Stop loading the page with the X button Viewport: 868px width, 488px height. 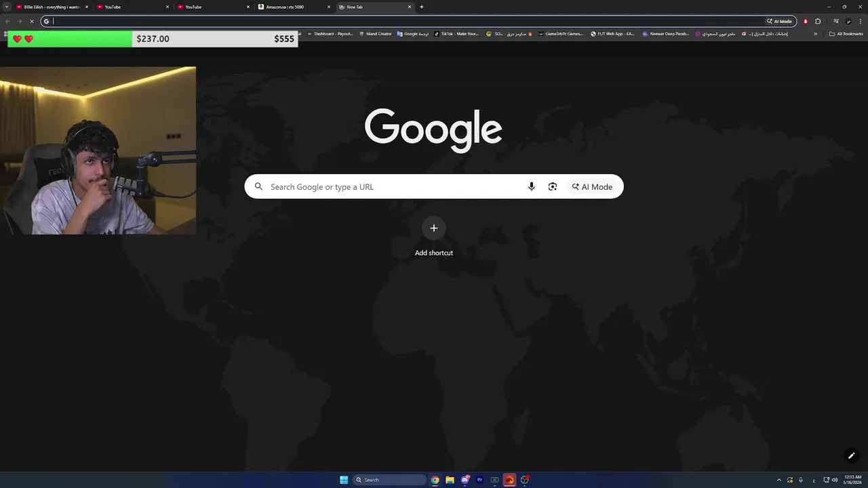[32, 21]
